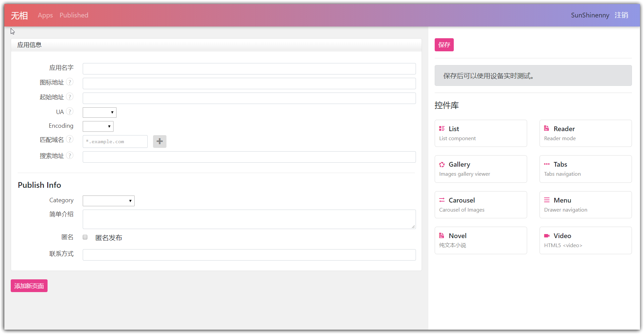Click the Menu drawer icon
This screenshot has height=334, width=644.
click(x=547, y=200)
